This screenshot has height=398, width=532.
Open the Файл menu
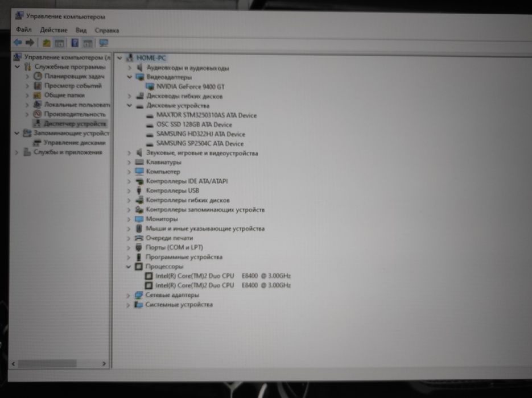pos(24,30)
